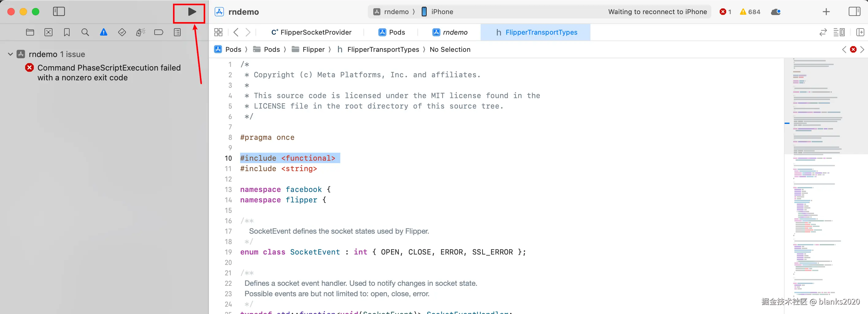The height and width of the screenshot is (314, 868).
Task: Click the '#include <string>' line
Action: click(279, 169)
